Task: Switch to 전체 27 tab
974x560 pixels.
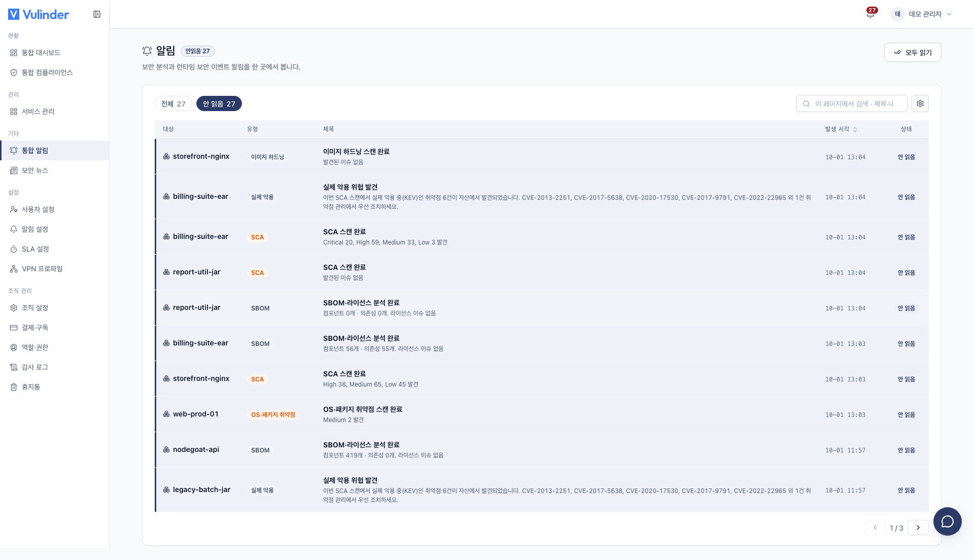Action: click(173, 103)
